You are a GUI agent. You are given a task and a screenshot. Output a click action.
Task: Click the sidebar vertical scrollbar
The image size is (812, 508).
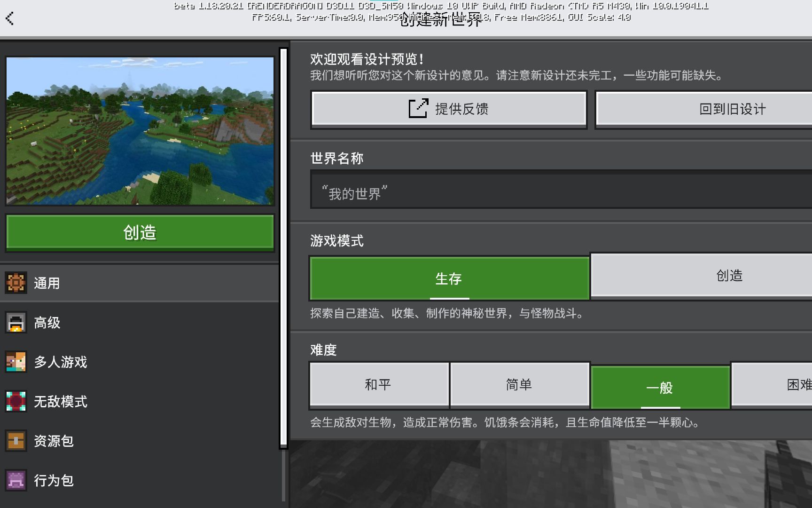pyautogui.click(x=283, y=248)
